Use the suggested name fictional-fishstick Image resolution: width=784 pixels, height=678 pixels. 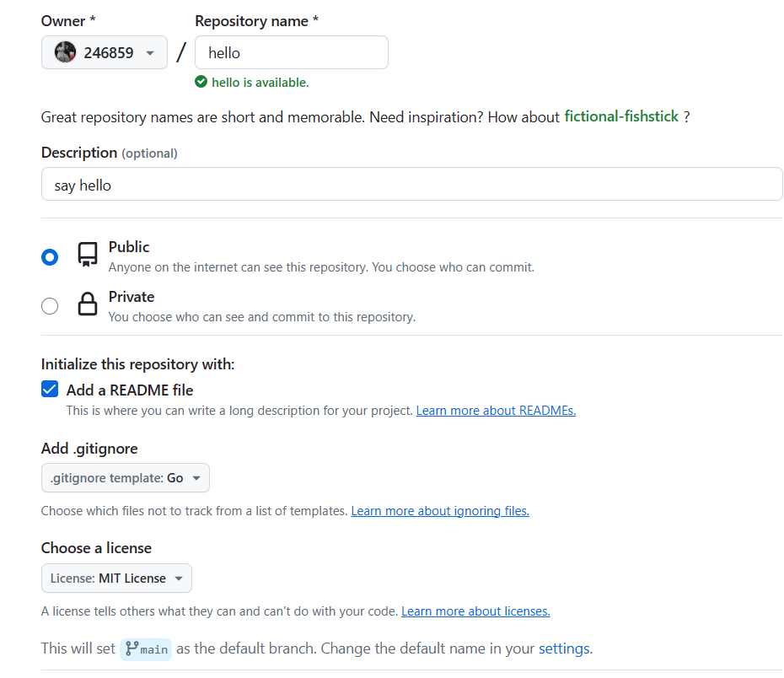point(620,117)
